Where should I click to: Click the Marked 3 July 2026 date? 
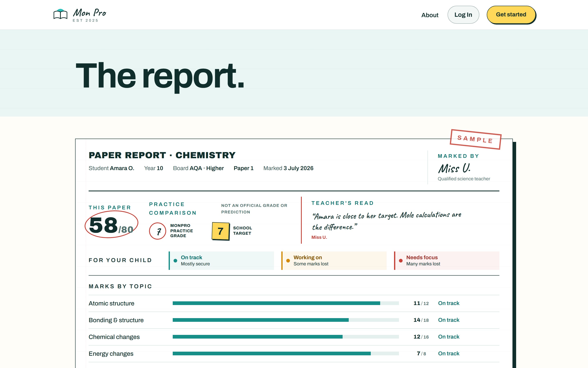(x=288, y=168)
